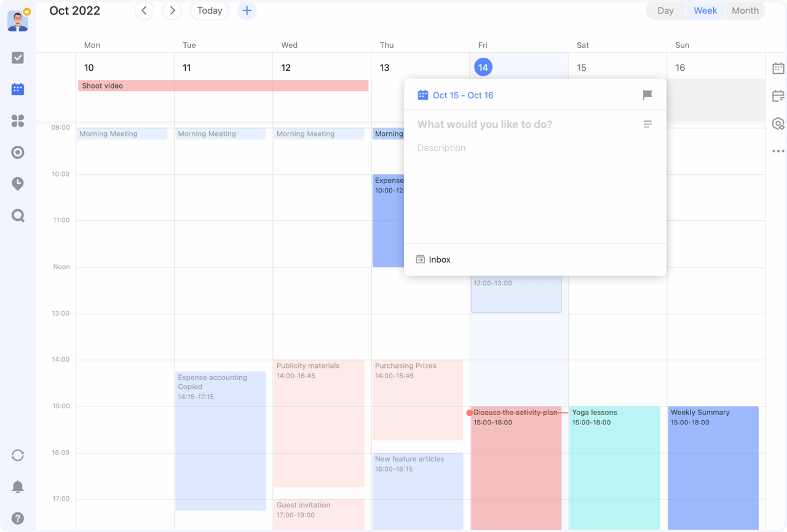Image resolution: width=787 pixels, height=532 pixels.
Task: Switch to Month view
Action: point(745,10)
